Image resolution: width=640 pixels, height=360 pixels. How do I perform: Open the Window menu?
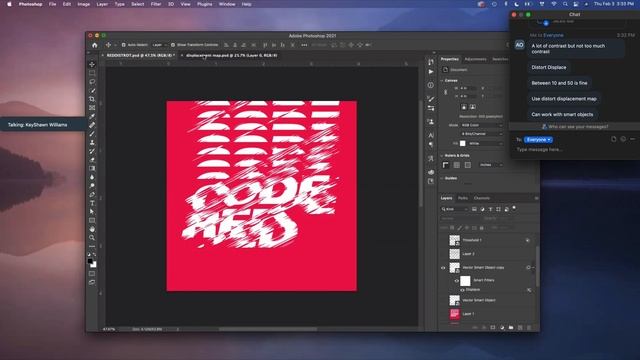pyautogui.click(x=227, y=4)
